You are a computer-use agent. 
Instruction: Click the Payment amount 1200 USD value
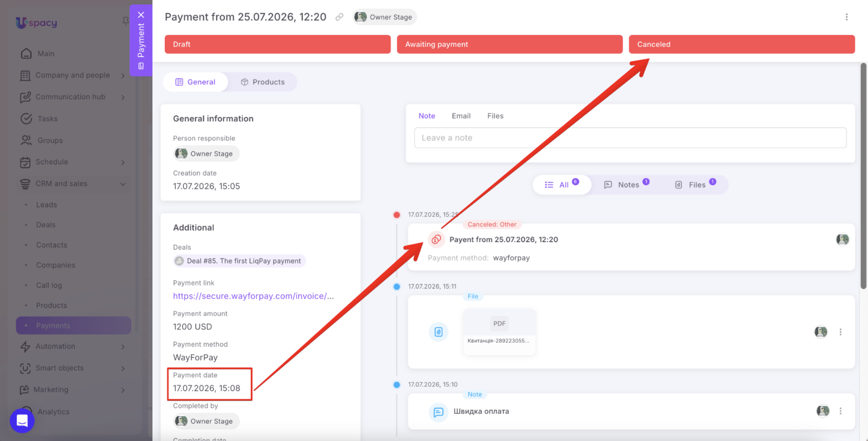click(192, 326)
